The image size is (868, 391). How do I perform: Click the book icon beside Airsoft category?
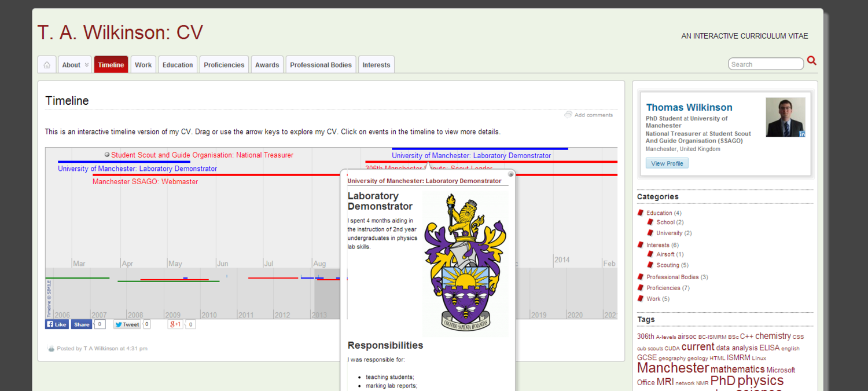pos(650,254)
